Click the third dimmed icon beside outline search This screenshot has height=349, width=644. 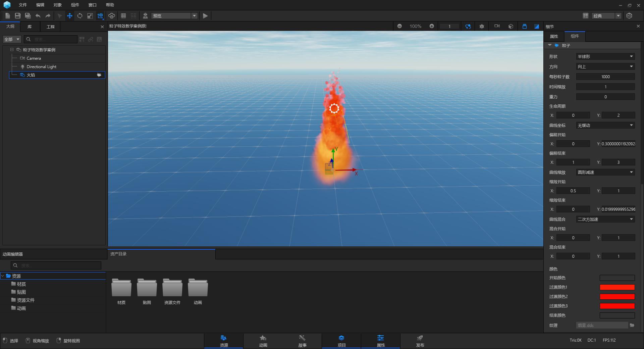click(99, 39)
